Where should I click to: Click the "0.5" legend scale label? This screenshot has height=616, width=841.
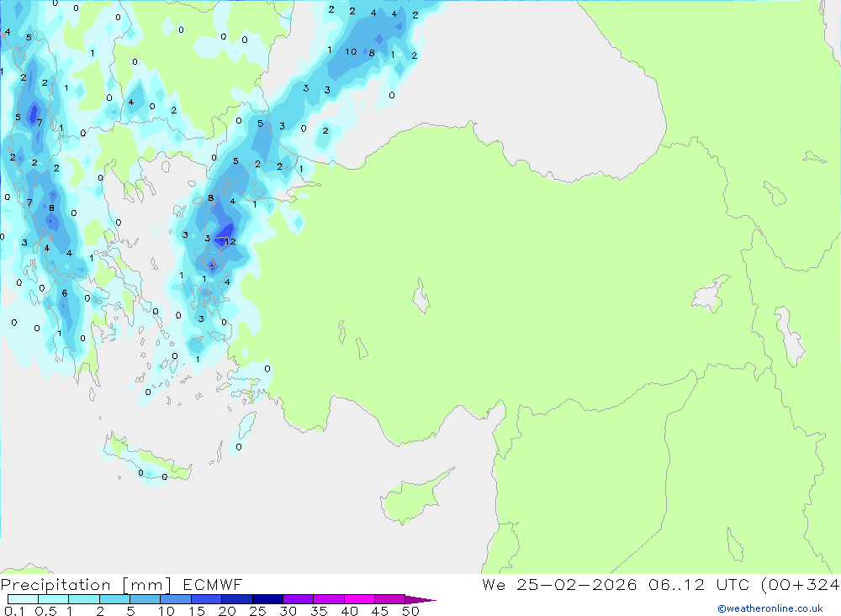(x=45, y=611)
